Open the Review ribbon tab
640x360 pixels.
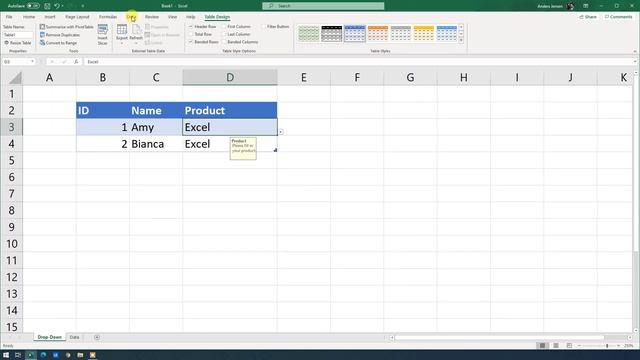[x=151, y=17]
